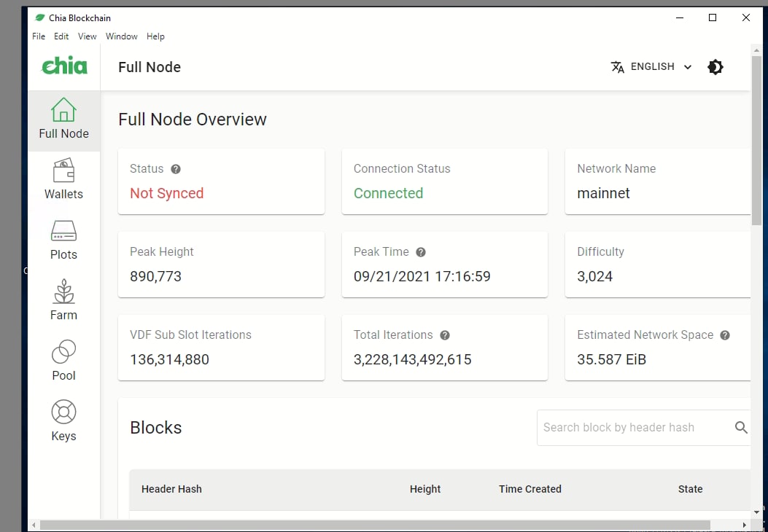Click the Total Iterations value 3,228,143,492,615
This screenshot has width=768, height=532.
coord(412,360)
